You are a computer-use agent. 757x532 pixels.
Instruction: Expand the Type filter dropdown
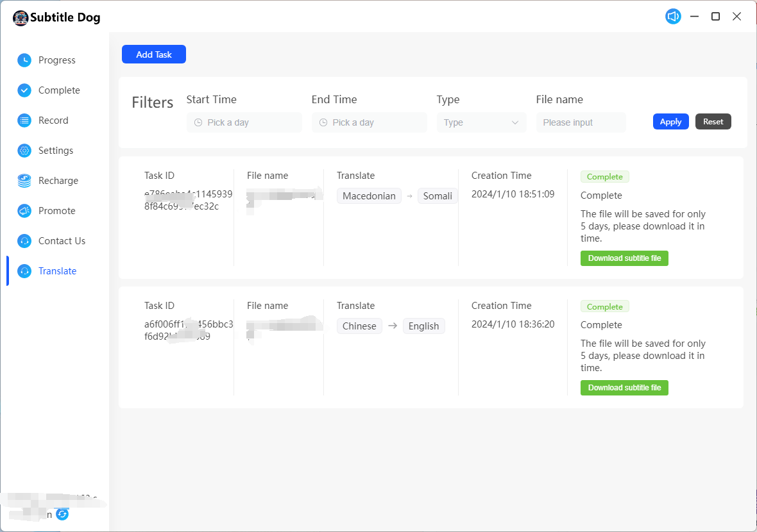(481, 122)
